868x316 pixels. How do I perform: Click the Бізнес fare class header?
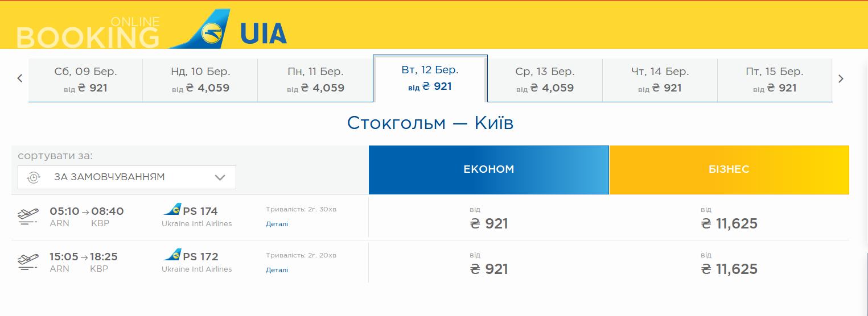coord(729,169)
